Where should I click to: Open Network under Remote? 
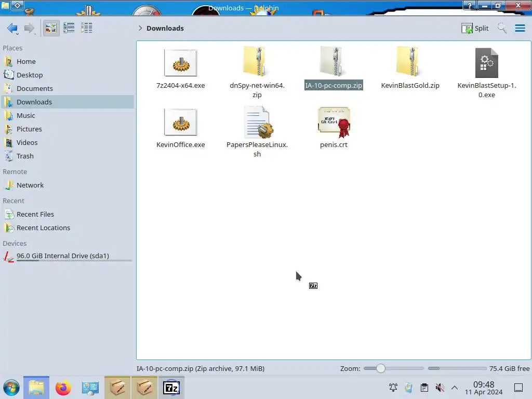coord(67,185)
